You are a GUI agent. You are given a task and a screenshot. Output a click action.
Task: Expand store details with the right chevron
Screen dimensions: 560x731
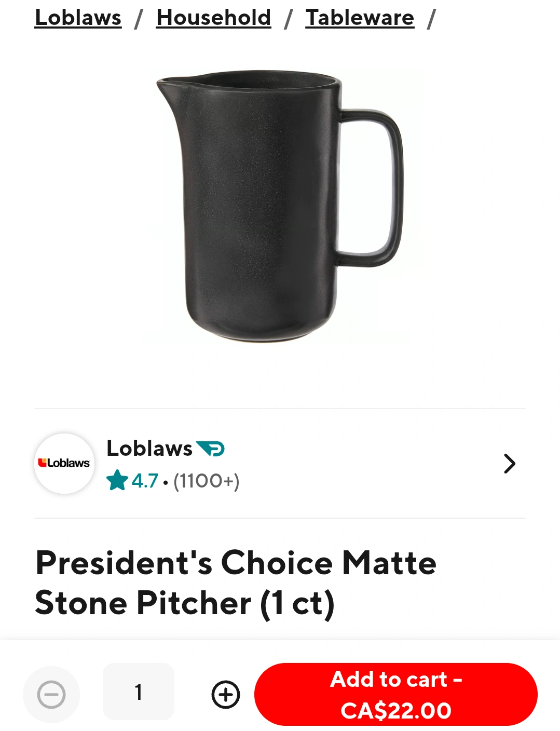(510, 464)
